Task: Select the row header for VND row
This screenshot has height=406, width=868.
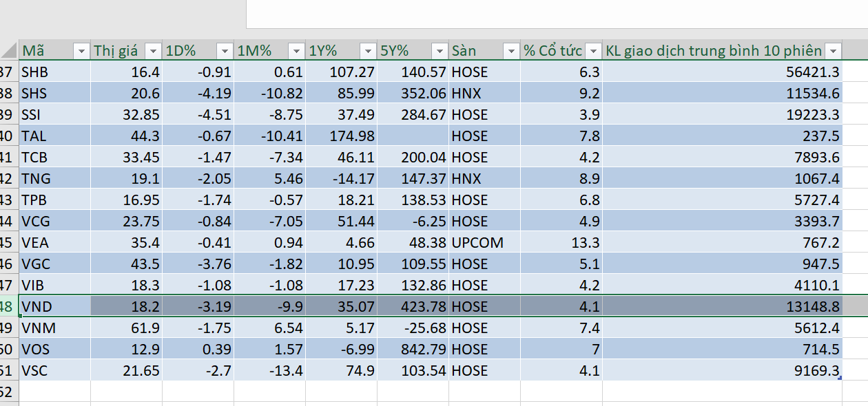Action: coord(8,307)
